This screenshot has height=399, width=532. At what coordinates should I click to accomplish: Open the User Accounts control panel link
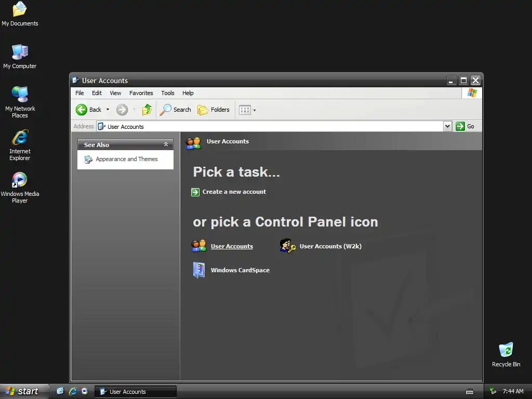click(232, 246)
